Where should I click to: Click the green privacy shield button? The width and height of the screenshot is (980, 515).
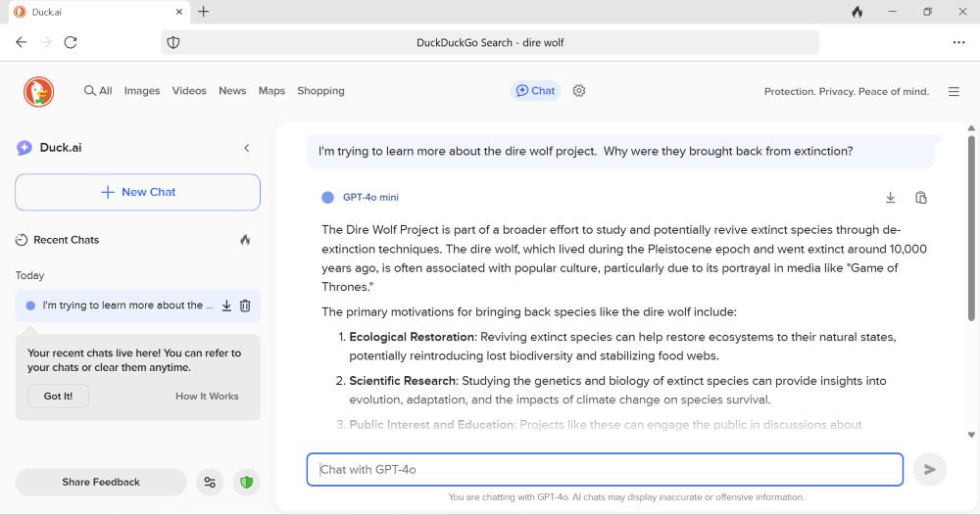tap(247, 482)
